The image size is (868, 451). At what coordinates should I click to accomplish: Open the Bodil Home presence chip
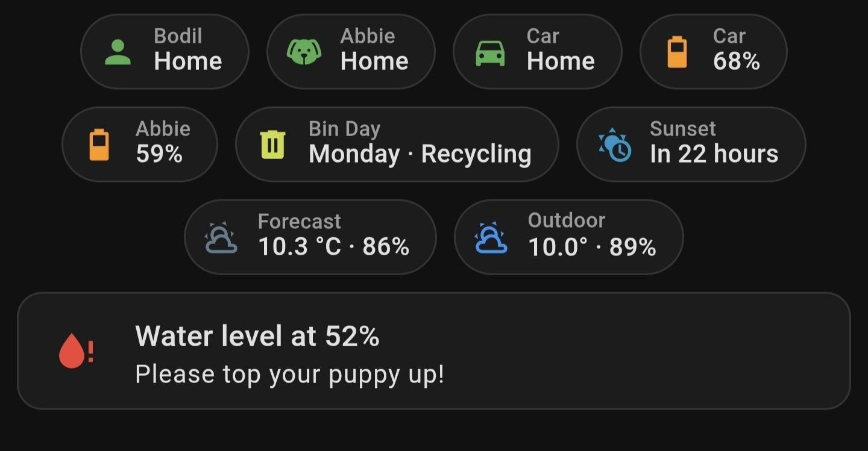coord(165,51)
